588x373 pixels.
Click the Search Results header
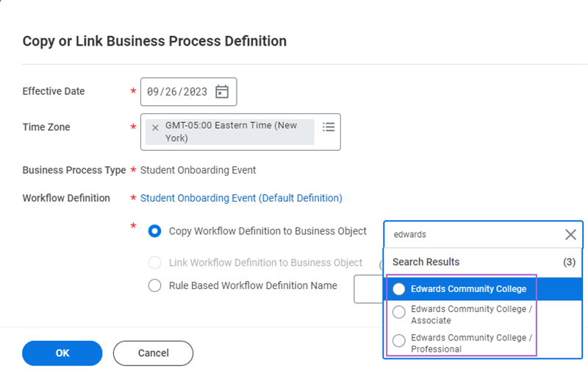point(426,262)
